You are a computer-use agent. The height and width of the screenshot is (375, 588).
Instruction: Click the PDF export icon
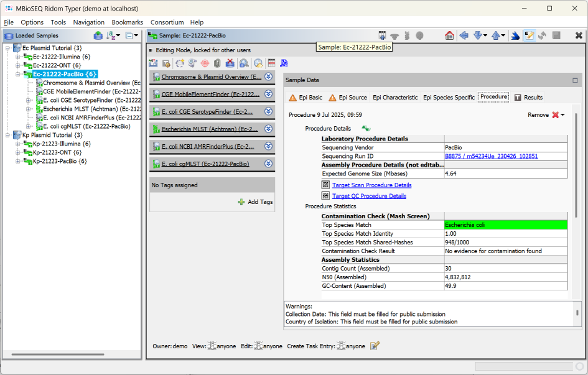pos(284,63)
